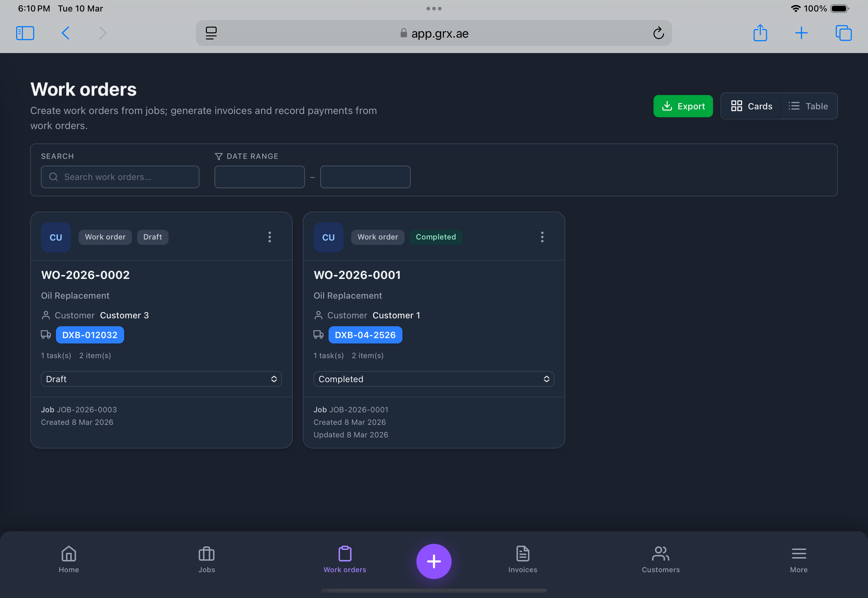Open options menu on WO-2026-0001 card
The width and height of the screenshot is (868, 598).
(542, 237)
